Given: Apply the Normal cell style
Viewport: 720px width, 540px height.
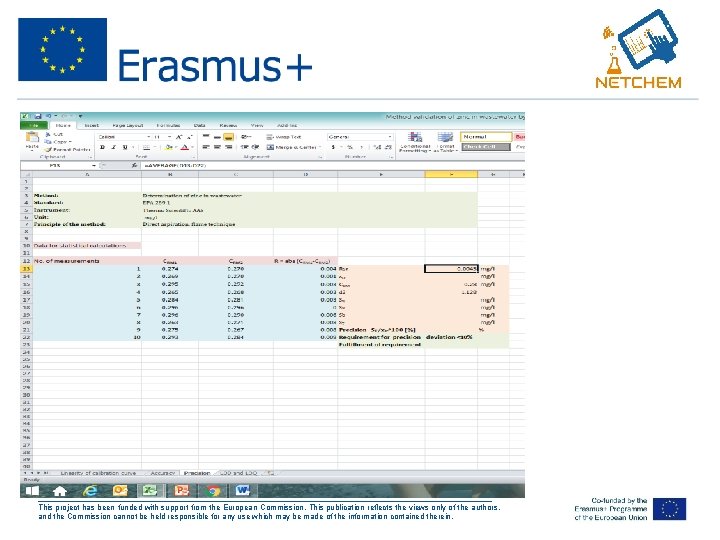Looking at the screenshot, I should (x=486, y=137).
